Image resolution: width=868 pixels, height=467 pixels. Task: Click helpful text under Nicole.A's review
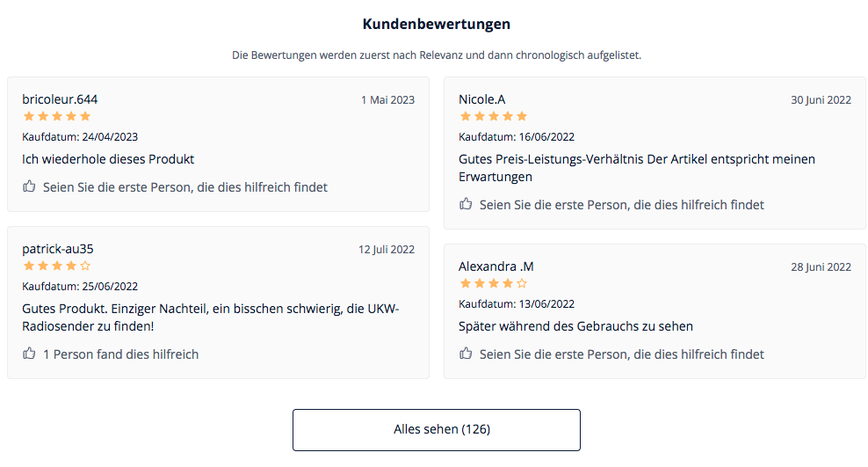[x=622, y=205]
